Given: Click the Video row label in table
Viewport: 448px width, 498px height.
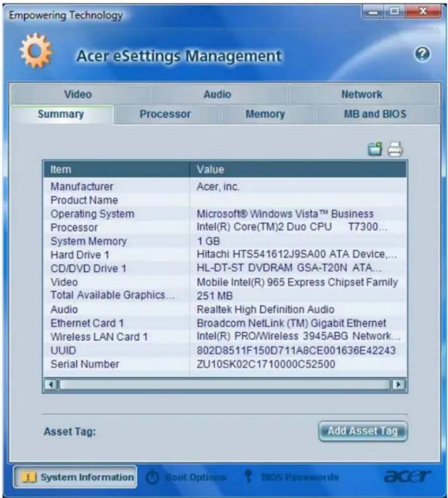Looking at the screenshot, I should (64, 282).
